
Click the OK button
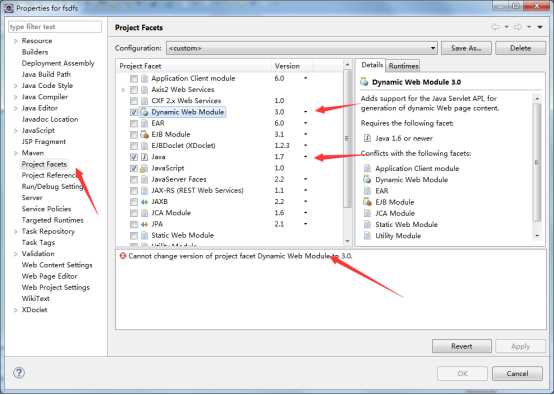coord(462,373)
